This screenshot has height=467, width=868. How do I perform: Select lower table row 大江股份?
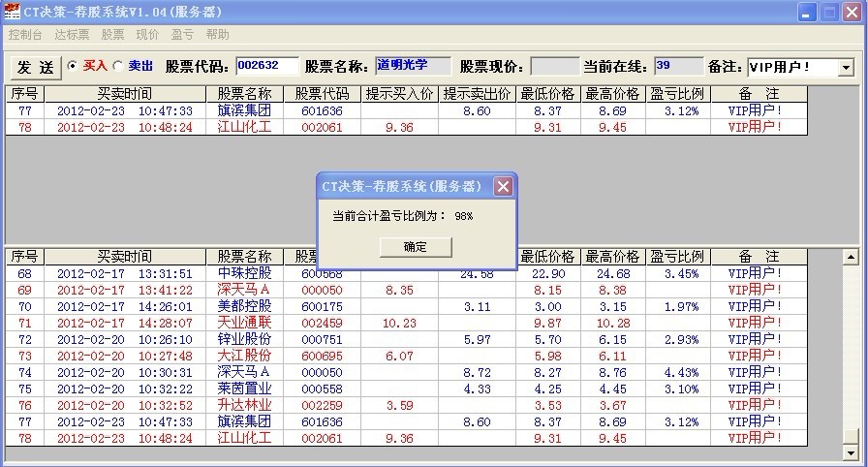click(x=406, y=356)
